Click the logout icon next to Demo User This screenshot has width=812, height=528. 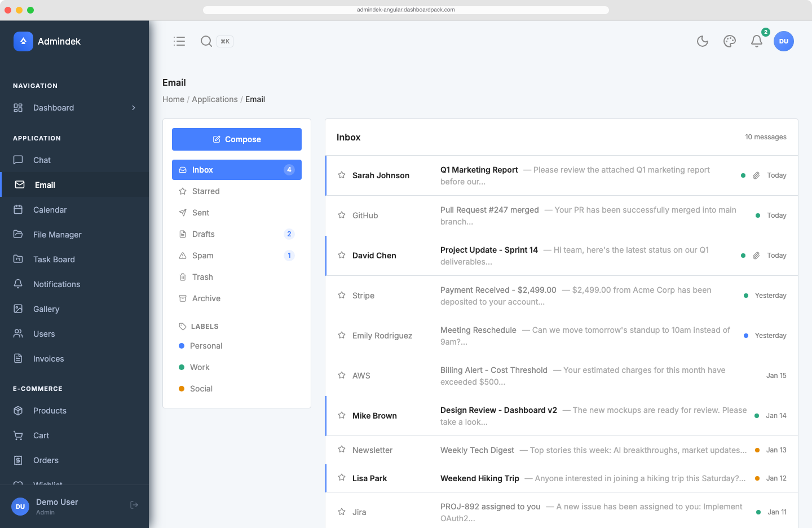coord(134,505)
